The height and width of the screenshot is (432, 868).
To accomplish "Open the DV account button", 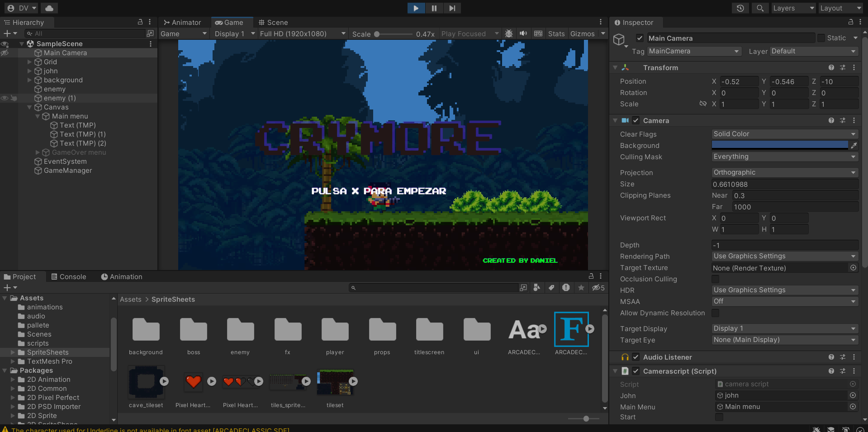I will [22, 8].
